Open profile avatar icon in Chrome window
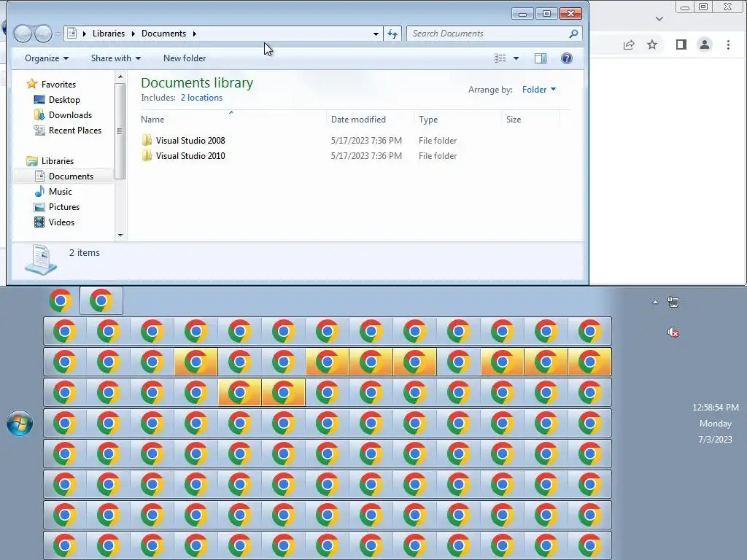Image resolution: width=747 pixels, height=560 pixels. [x=705, y=44]
